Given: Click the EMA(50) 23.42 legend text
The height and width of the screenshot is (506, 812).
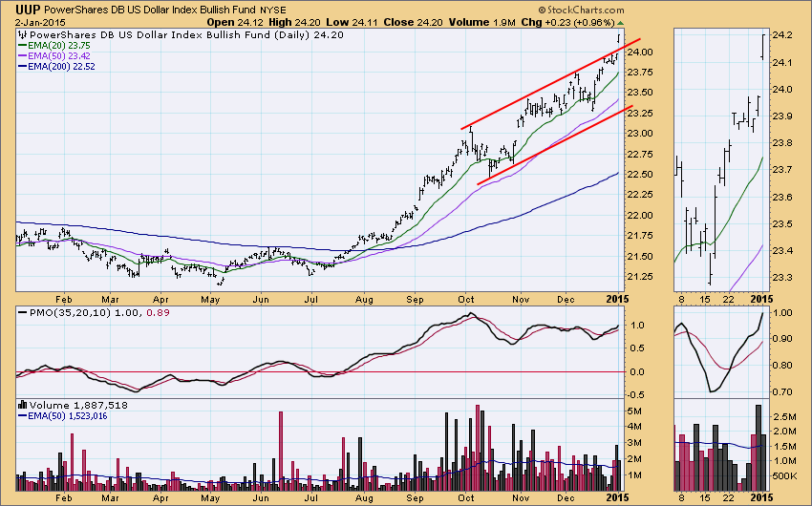Looking at the screenshot, I should [x=59, y=56].
